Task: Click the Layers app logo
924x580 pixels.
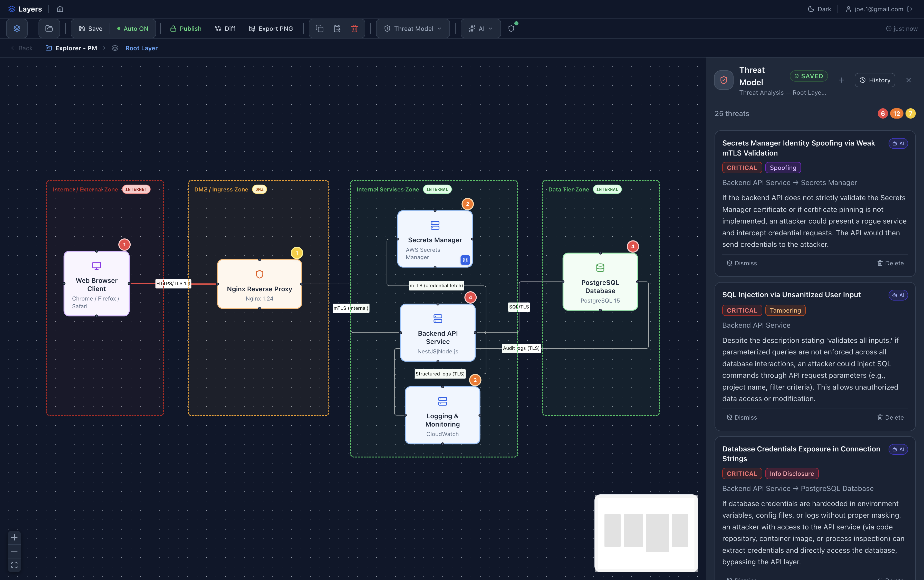Action: pos(25,9)
